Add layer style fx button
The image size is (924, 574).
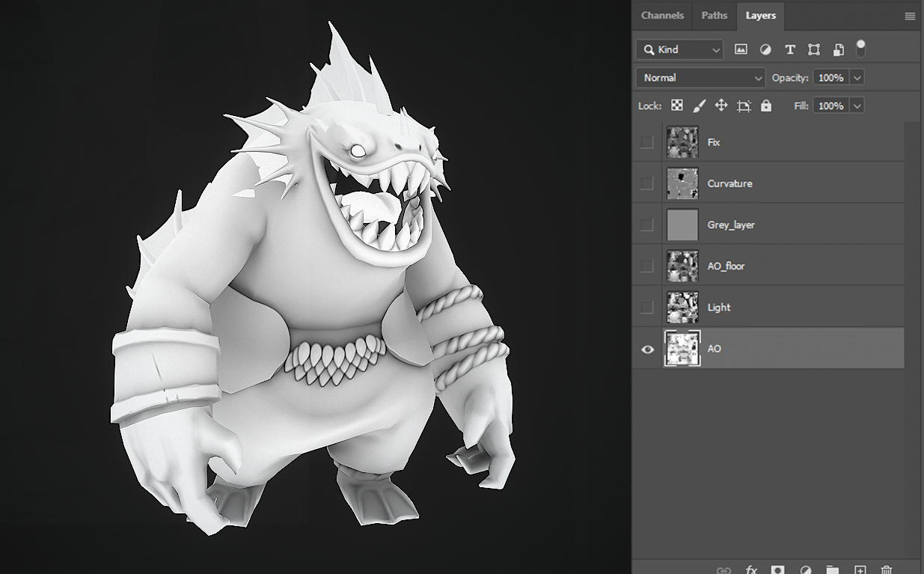pos(751,570)
